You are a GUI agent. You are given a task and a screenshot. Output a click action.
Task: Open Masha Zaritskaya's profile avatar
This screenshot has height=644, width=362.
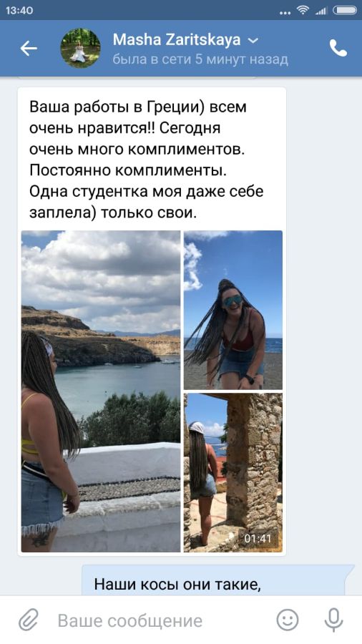[x=80, y=48]
